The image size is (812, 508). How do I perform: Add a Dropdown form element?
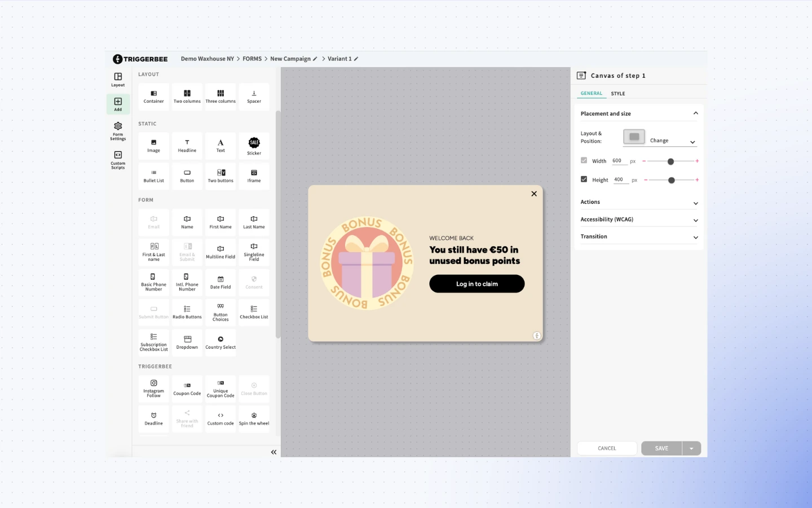[x=187, y=343]
